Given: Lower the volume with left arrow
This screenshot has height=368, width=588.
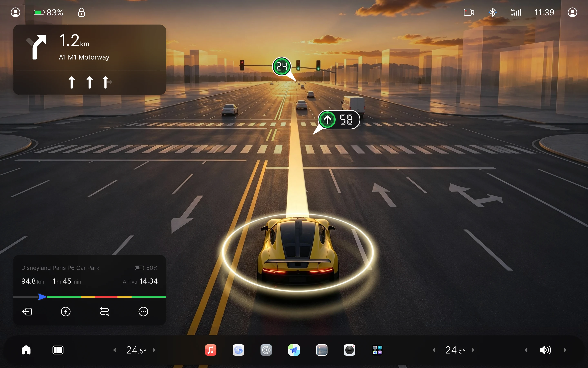Looking at the screenshot, I should (x=526, y=350).
